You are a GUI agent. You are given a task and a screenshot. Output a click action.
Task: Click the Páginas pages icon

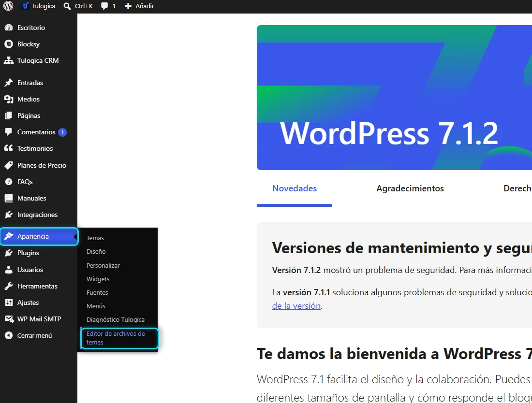pyautogui.click(x=9, y=115)
